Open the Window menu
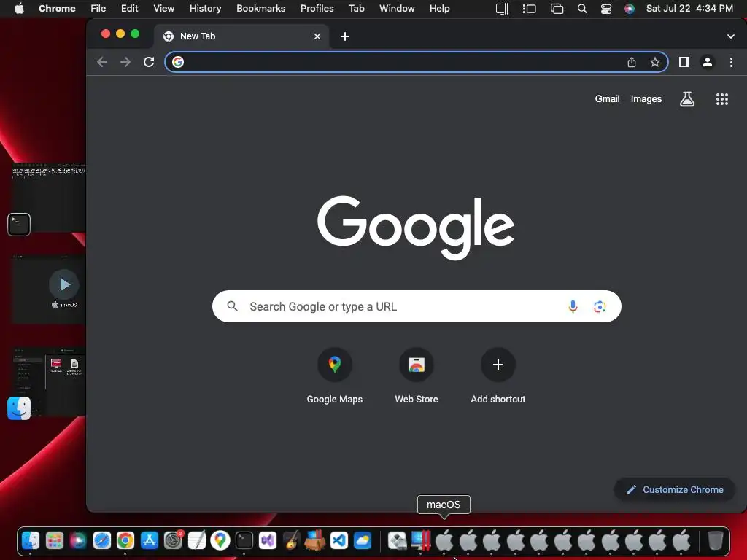Image resolution: width=747 pixels, height=560 pixels. tap(397, 8)
